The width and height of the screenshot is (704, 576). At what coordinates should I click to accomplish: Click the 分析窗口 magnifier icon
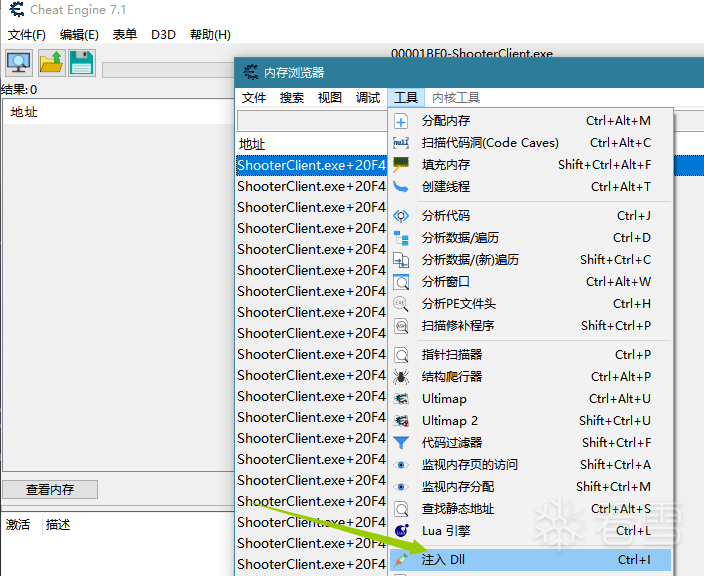[401, 282]
